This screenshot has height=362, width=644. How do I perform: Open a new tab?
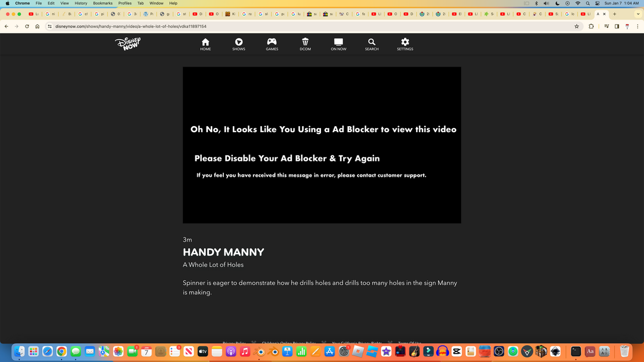[x=614, y=14]
